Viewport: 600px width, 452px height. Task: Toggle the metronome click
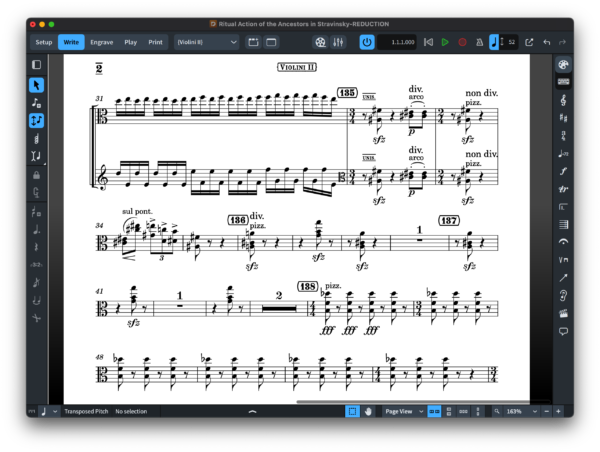479,42
